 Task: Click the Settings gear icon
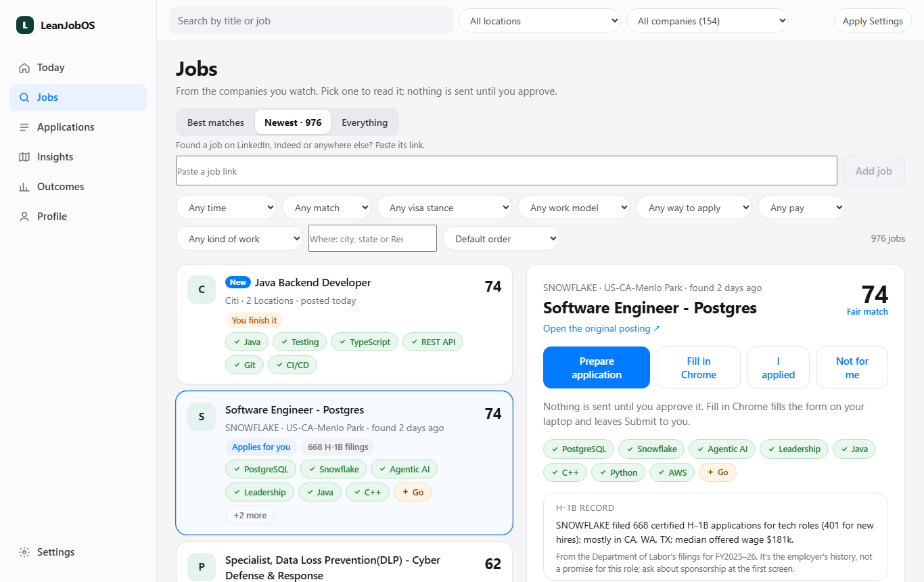(x=24, y=552)
